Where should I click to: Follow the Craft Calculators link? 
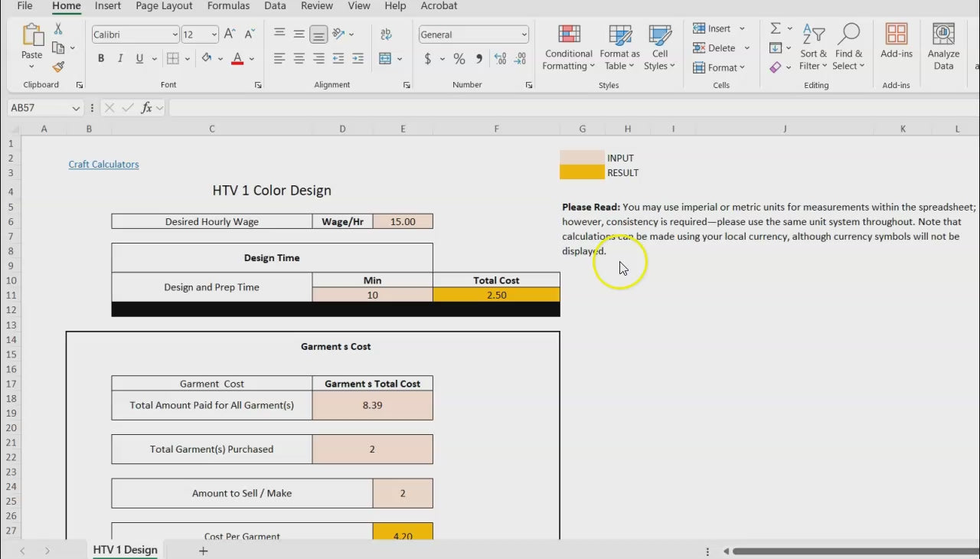coord(103,165)
